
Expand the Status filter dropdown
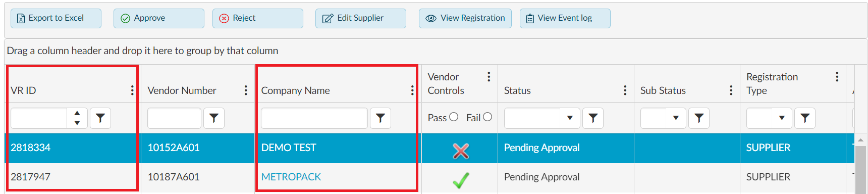point(570,118)
